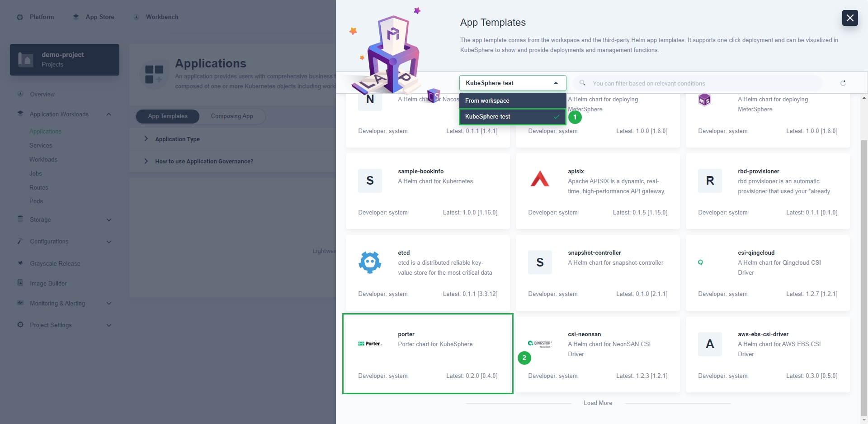Screen dimensions: 868x424
Task: Open the etcd template title
Action: tap(404, 252)
